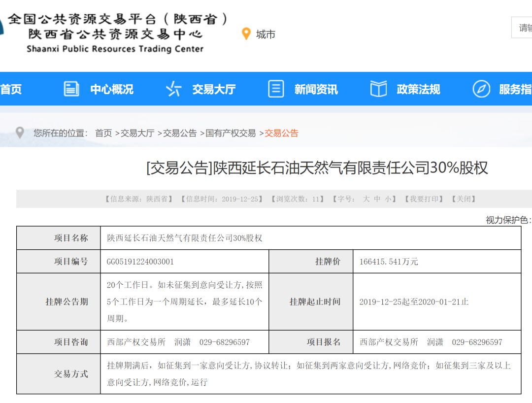Click the 交易方式 description text
This screenshot has width=532, height=403.
click(x=309, y=374)
